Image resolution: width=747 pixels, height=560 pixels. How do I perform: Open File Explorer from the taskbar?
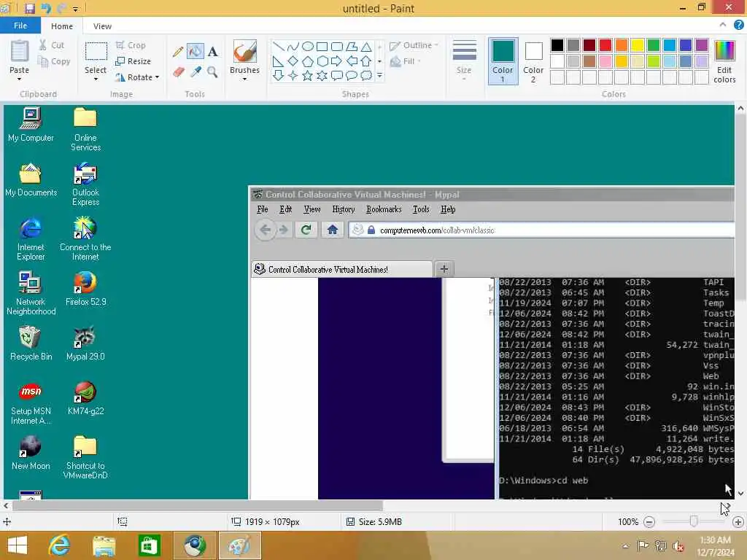click(x=104, y=545)
